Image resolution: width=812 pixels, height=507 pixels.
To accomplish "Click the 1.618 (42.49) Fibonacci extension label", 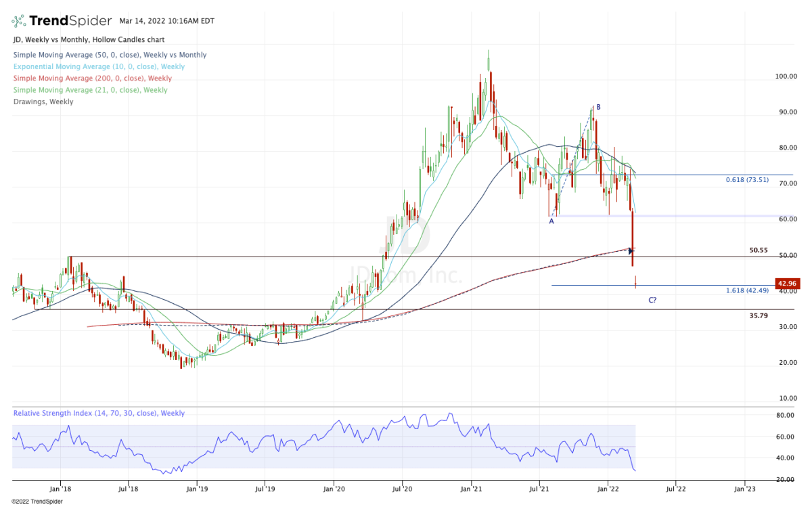I will point(748,290).
